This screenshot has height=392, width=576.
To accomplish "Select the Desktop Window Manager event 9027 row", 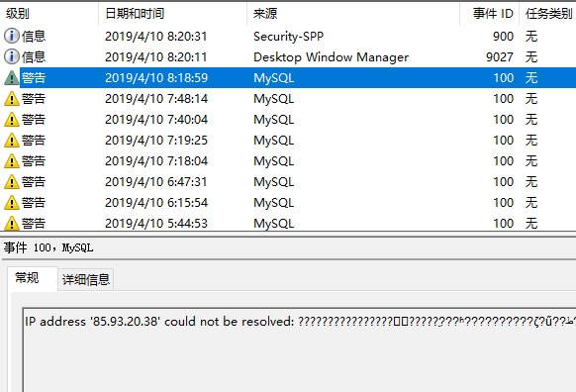I will point(288,57).
